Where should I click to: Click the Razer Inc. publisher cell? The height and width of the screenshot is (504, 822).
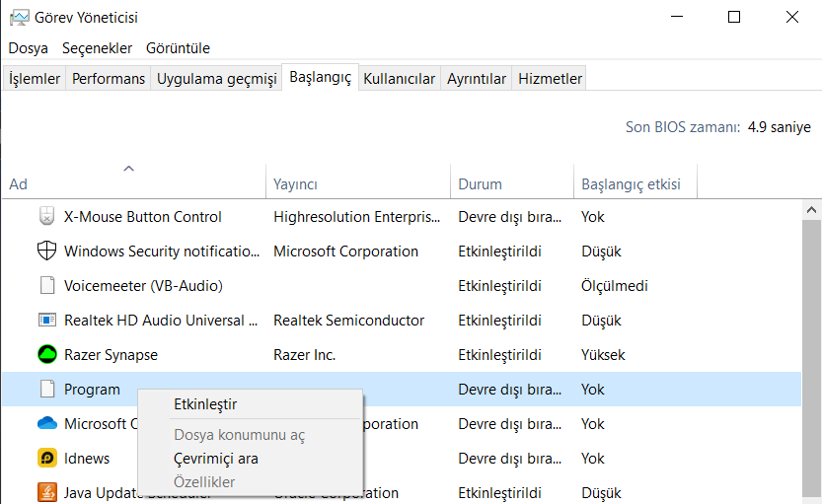(x=304, y=355)
